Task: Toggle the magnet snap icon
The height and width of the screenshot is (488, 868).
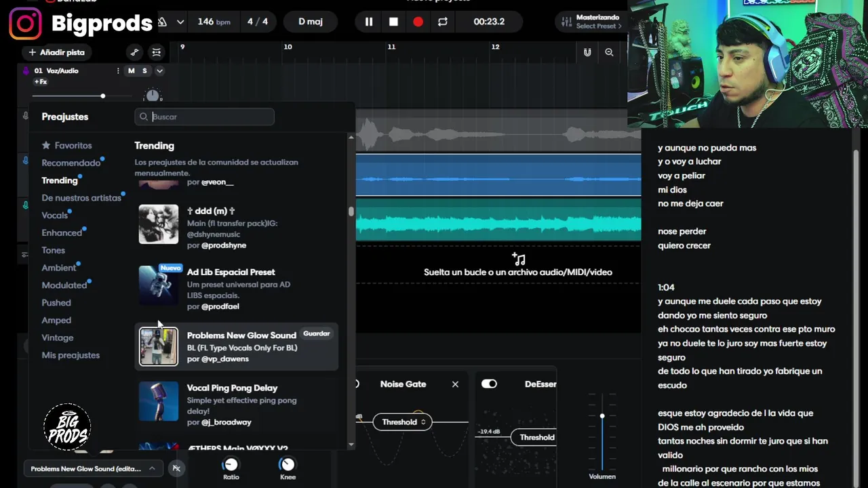Action: click(x=587, y=52)
